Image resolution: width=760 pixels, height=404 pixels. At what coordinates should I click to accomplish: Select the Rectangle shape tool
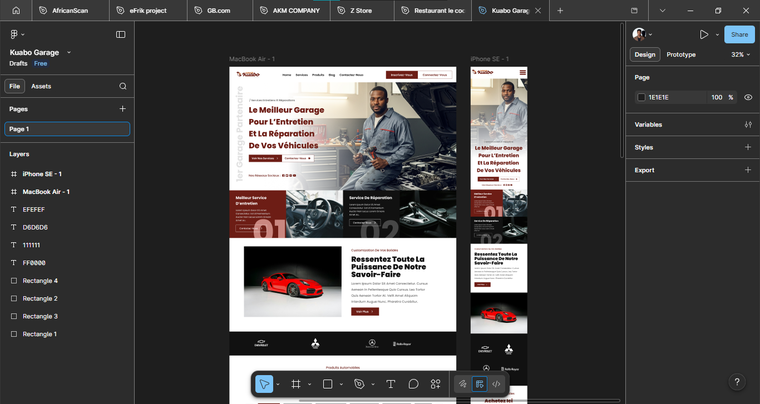click(327, 384)
